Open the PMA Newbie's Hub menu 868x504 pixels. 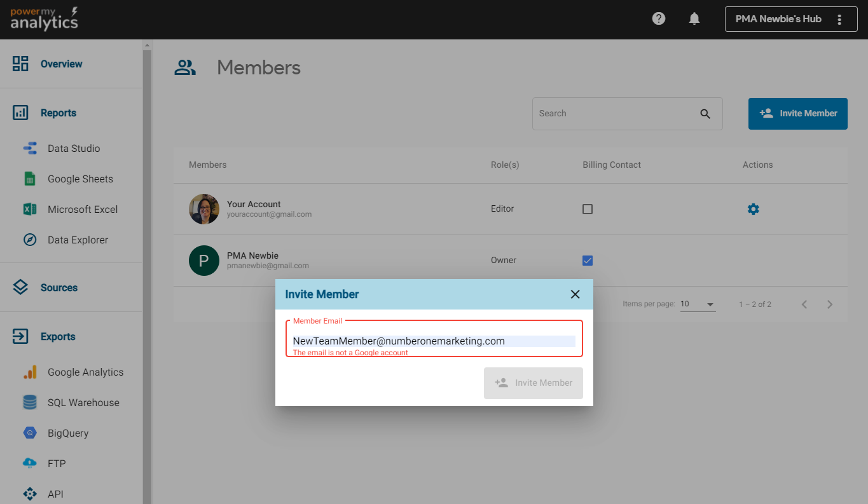coord(839,19)
